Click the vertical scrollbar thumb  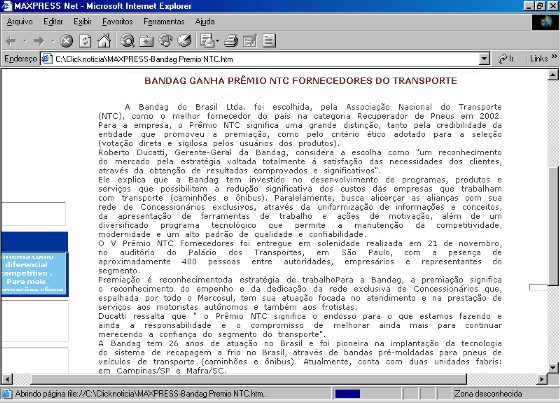coord(553,226)
